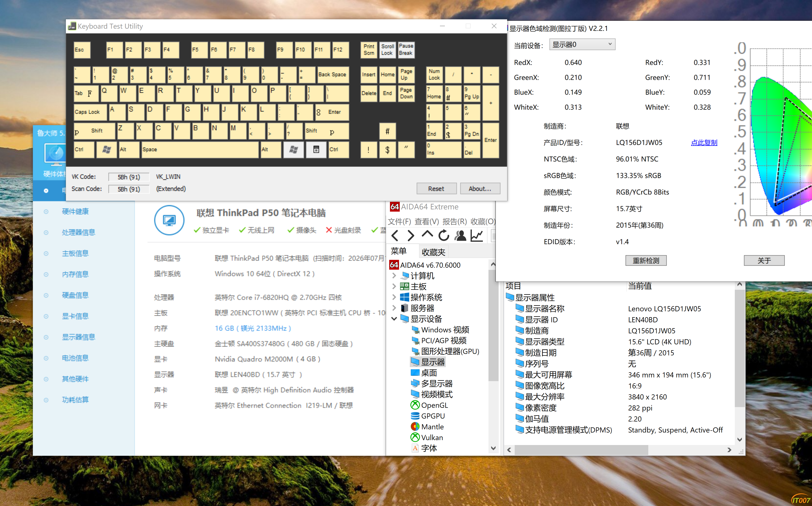Open the AIDA64 user report icon

tap(460, 236)
